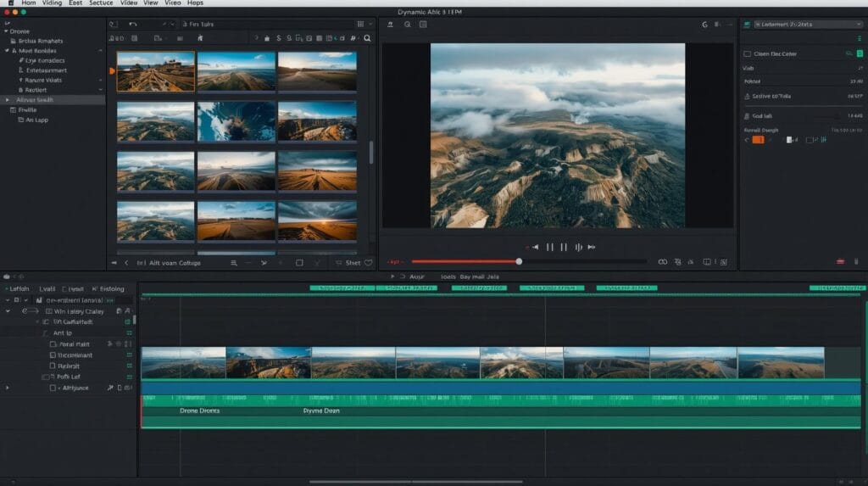Click the lock icon in media browser toolbar
Screen dimensions: 868x486
[267, 38]
